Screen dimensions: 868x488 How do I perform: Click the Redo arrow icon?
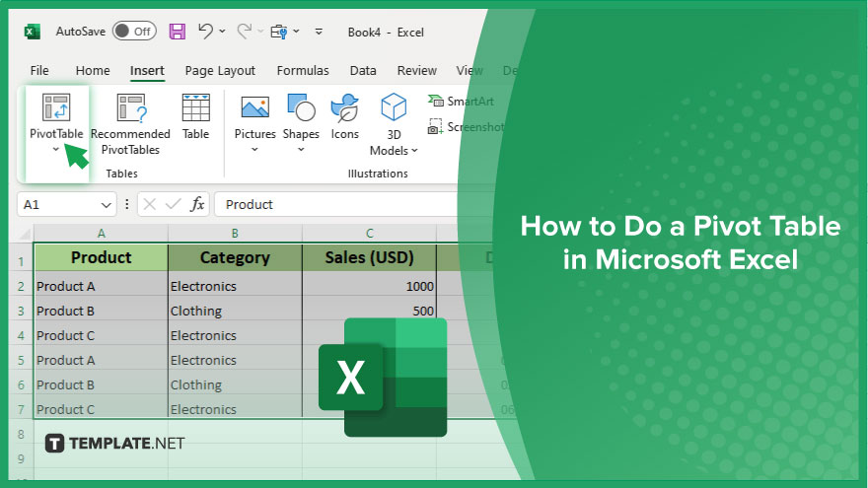[x=245, y=31]
